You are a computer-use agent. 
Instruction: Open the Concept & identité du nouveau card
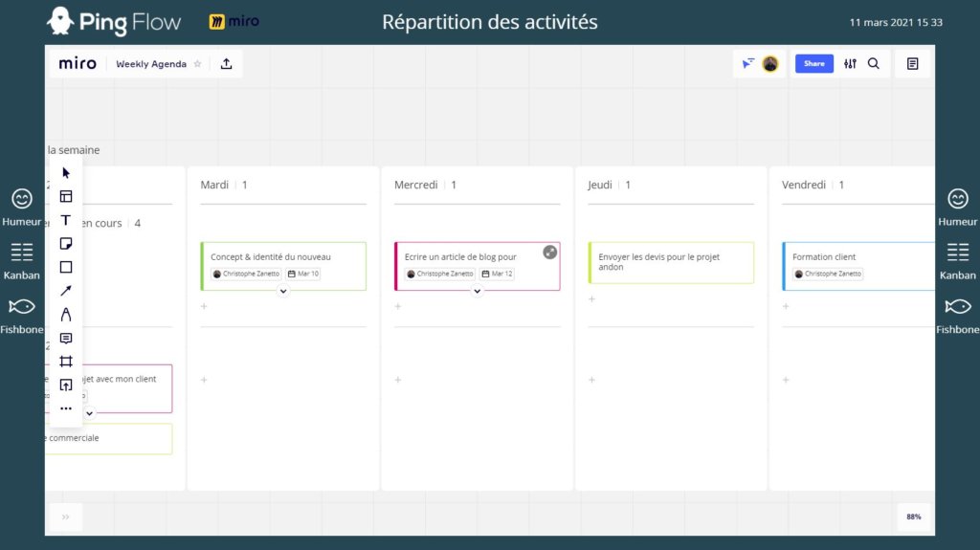[x=283, y=266]
